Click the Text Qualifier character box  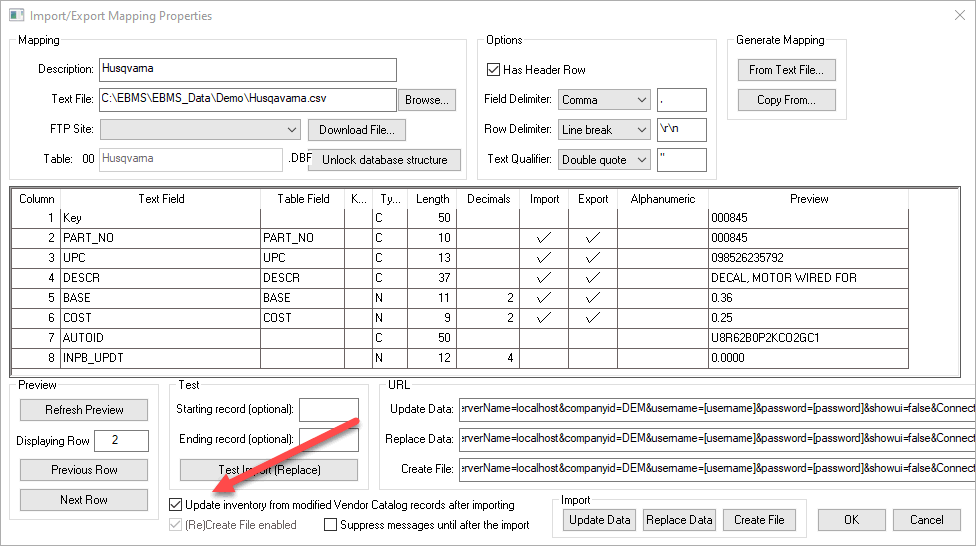coord(682,159)
